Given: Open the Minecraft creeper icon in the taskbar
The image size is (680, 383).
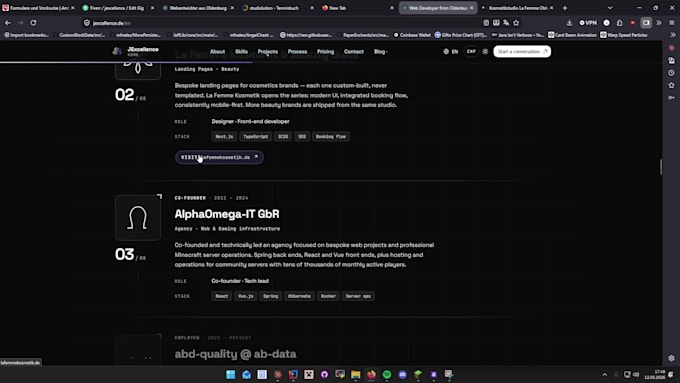Looking at the screenshot, I should tap(309, 374).
